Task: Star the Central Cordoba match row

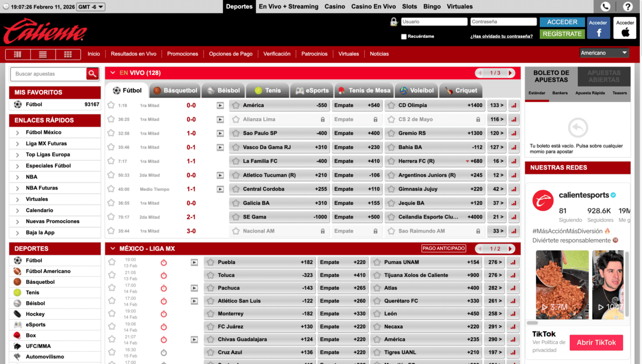Action: pos(111,189)
